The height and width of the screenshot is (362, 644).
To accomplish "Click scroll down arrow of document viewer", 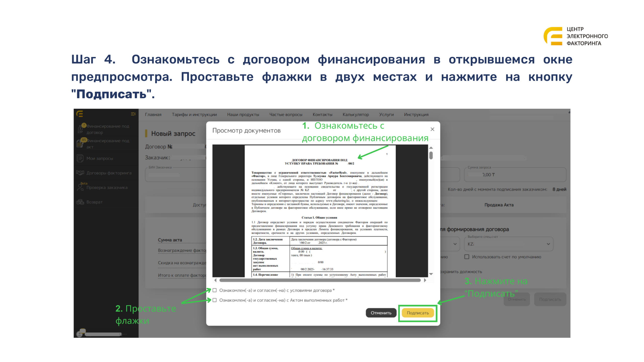I will (x=431, y=274).
